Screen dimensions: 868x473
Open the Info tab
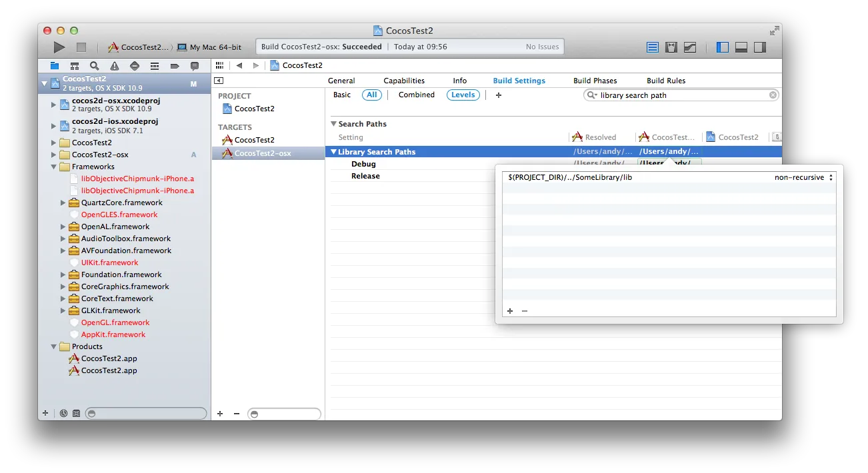coord(460,81)
